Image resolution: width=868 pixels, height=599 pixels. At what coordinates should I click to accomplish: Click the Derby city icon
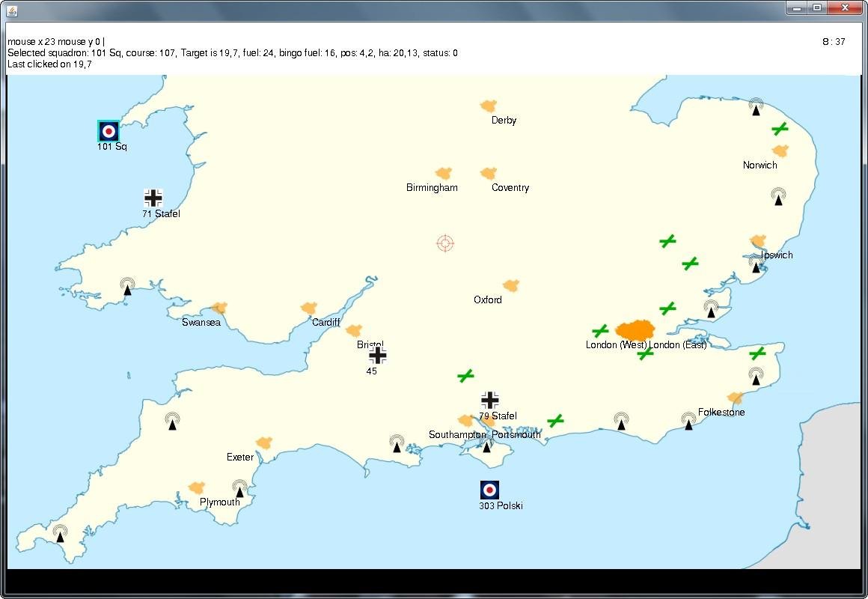[x=489, y=106]
